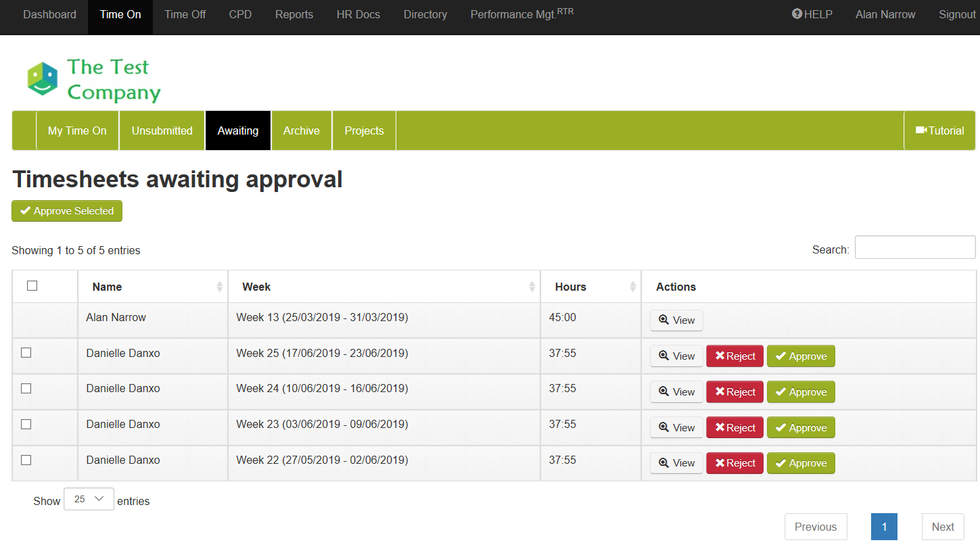Screen dimensions: 980x551
Task: Reject Danielle Danxo's Week 22 timesheet
Action: pos(734,463)
